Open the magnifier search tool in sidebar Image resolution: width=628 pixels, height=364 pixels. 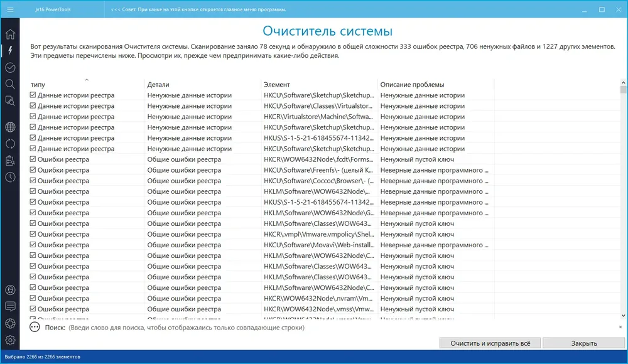click(x=10, y=84)
